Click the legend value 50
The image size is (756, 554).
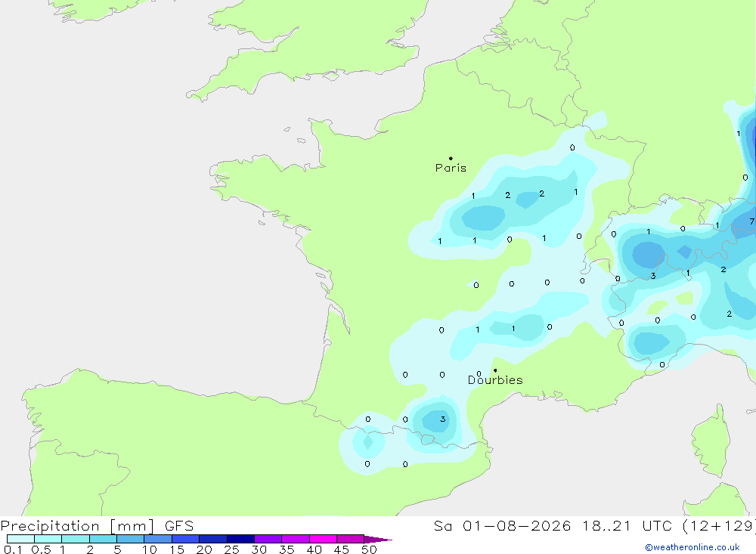coord(369,549)
